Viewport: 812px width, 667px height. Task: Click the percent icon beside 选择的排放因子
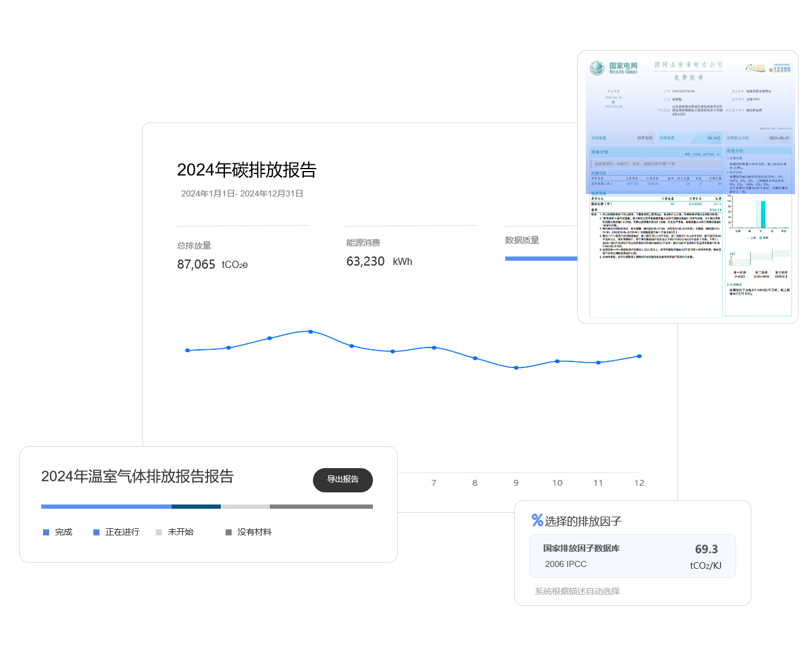(x=537, y=520)
